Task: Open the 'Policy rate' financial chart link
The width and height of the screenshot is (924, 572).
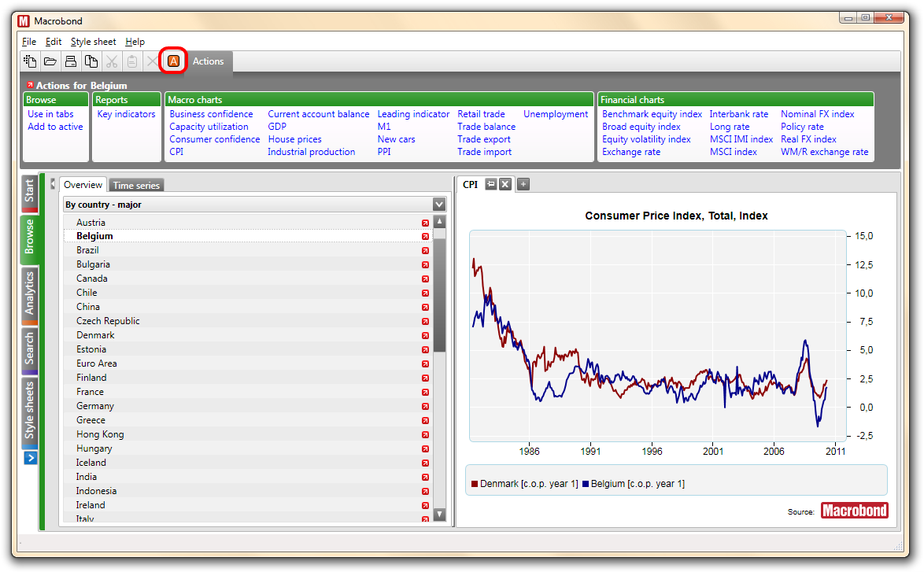Action: click(802, 126)
